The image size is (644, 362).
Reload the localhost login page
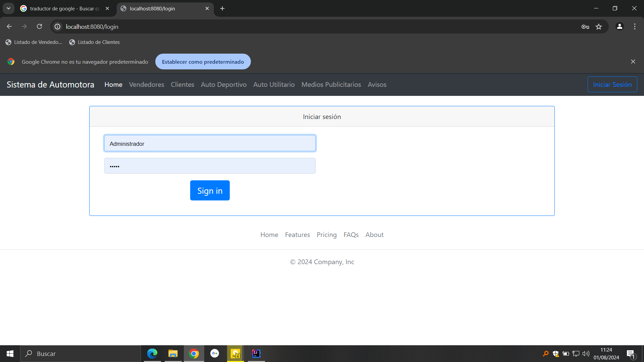click(39, 26)
